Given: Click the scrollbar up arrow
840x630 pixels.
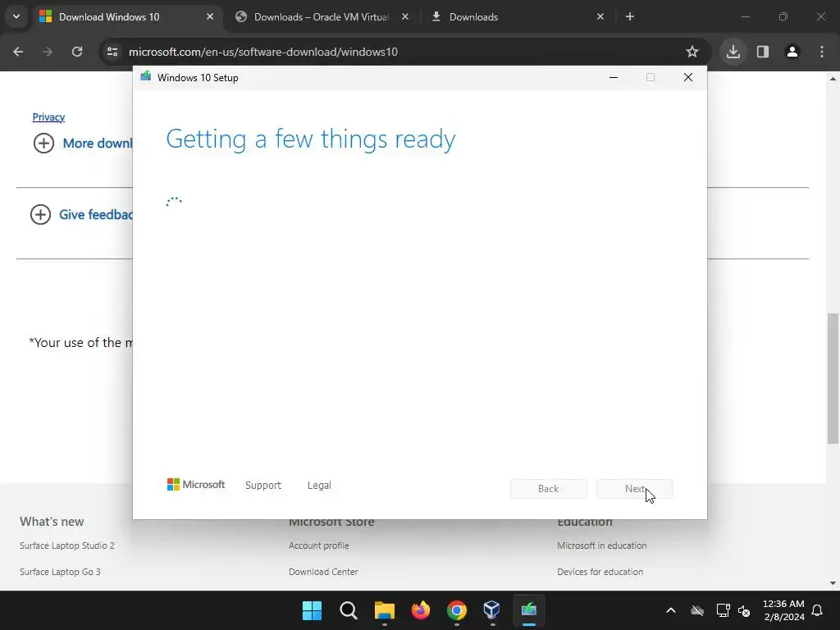Looking at the screenshot, I should [833, 79].
